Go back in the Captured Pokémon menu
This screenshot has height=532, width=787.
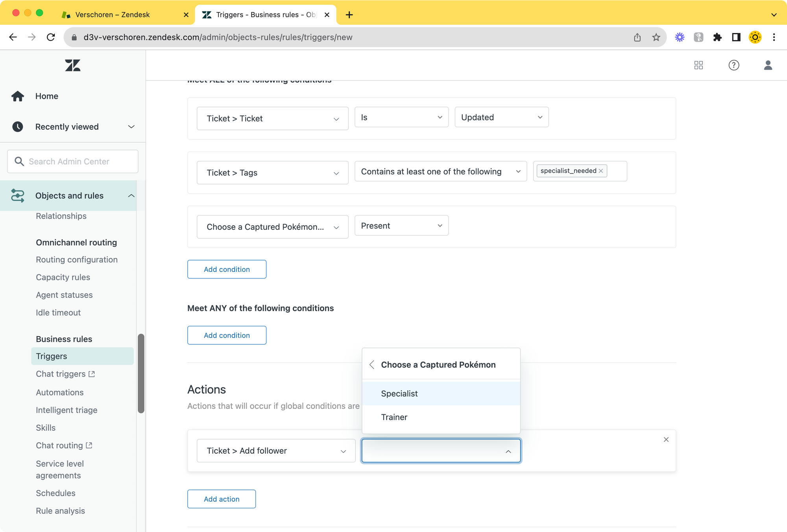tap(372, 365)
